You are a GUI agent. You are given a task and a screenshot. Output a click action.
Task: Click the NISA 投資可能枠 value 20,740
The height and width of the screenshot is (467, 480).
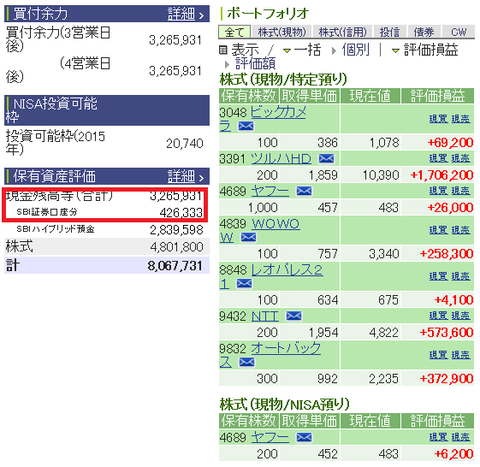click(x=185, y=144)
